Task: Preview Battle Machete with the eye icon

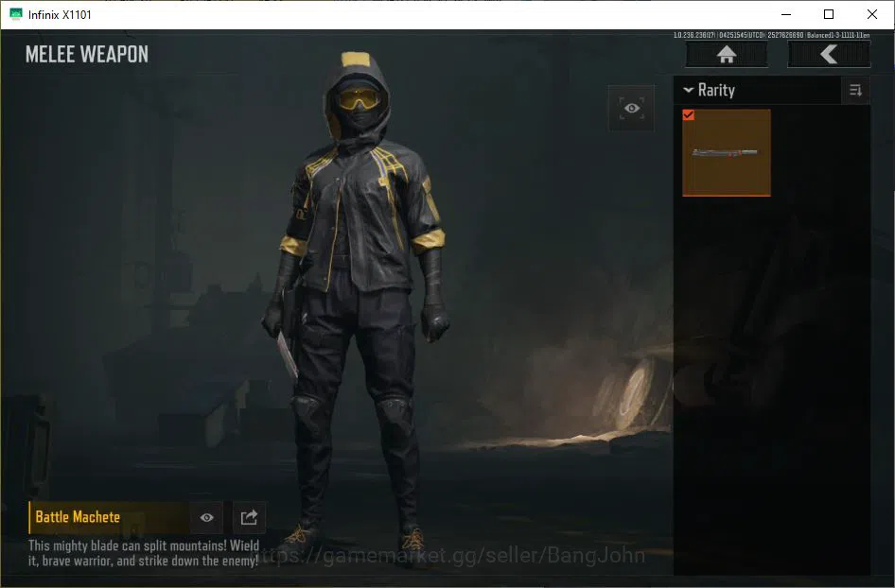Action: (206, 517)
